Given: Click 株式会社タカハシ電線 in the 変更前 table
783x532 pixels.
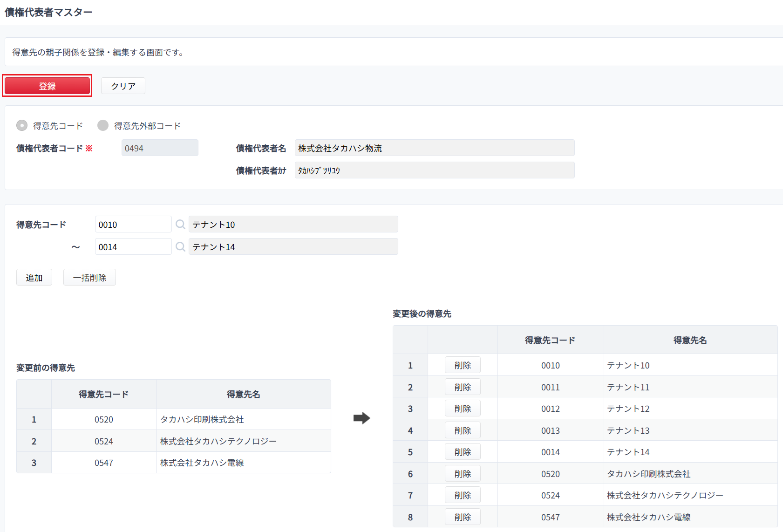Looking at the screenshot, I should pos(202,463).
